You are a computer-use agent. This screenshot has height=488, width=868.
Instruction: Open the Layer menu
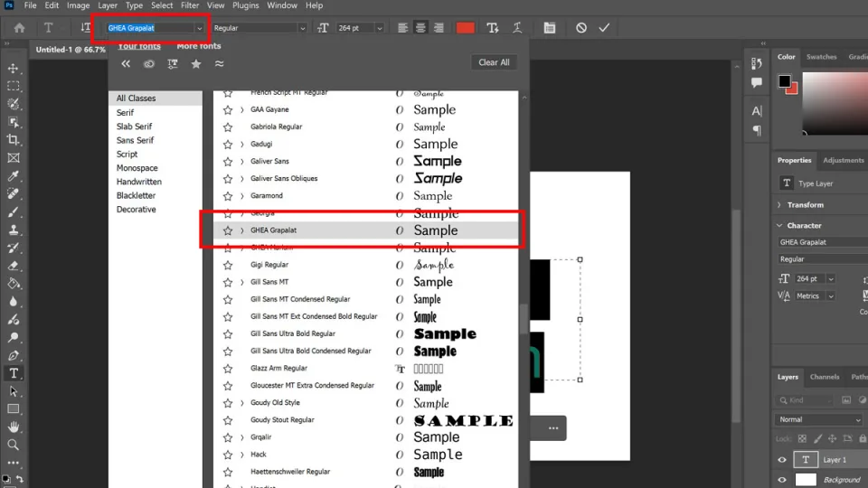pos(108,5)
